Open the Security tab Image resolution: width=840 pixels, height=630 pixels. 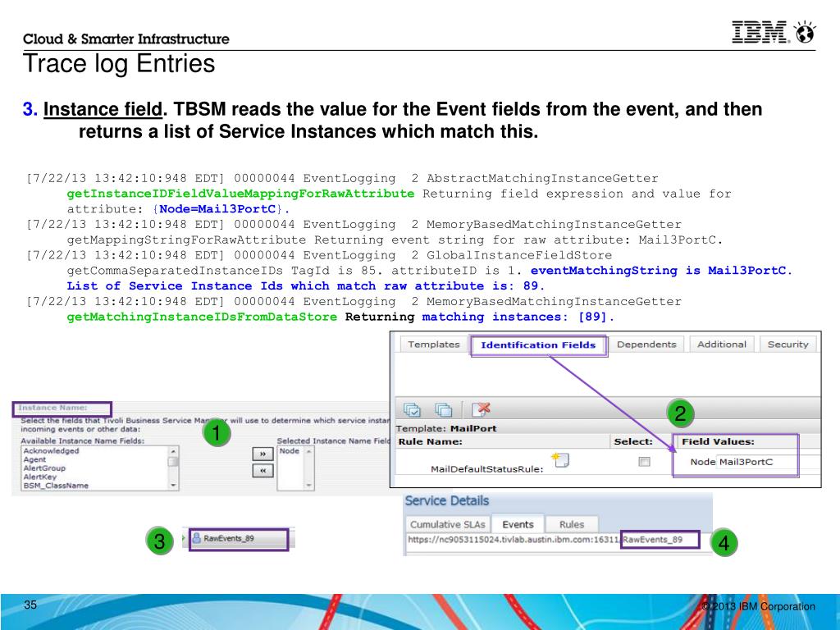click(x=787, y=345)
